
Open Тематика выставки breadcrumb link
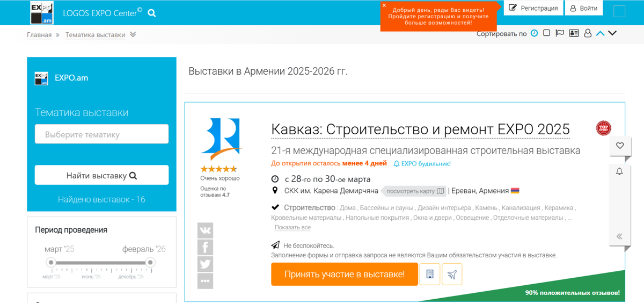click(96, 35)
